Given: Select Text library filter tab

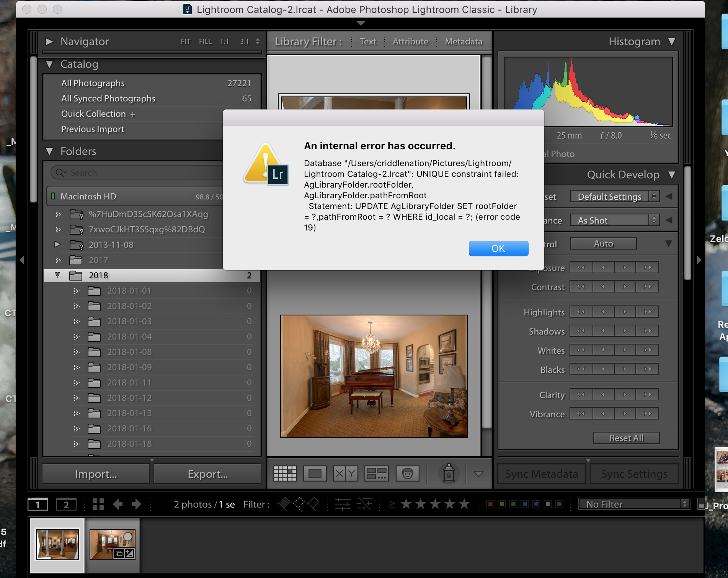Looking at the screenshot, I should 368,41.
